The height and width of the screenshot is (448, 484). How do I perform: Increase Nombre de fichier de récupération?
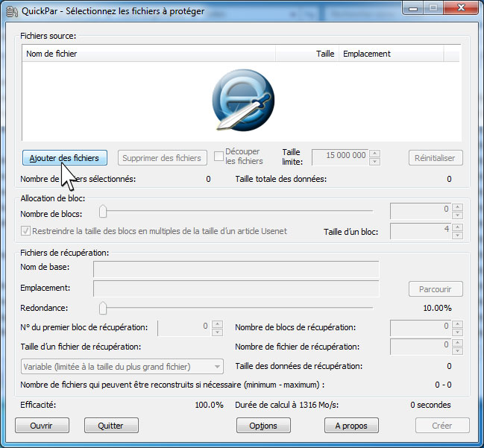pyautogui.click(x=457, y=343)
